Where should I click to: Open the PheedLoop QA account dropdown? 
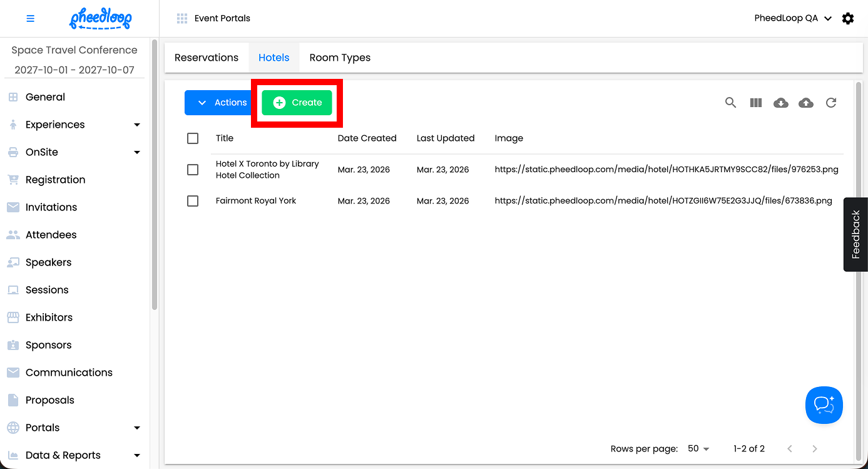click(793, 18)
